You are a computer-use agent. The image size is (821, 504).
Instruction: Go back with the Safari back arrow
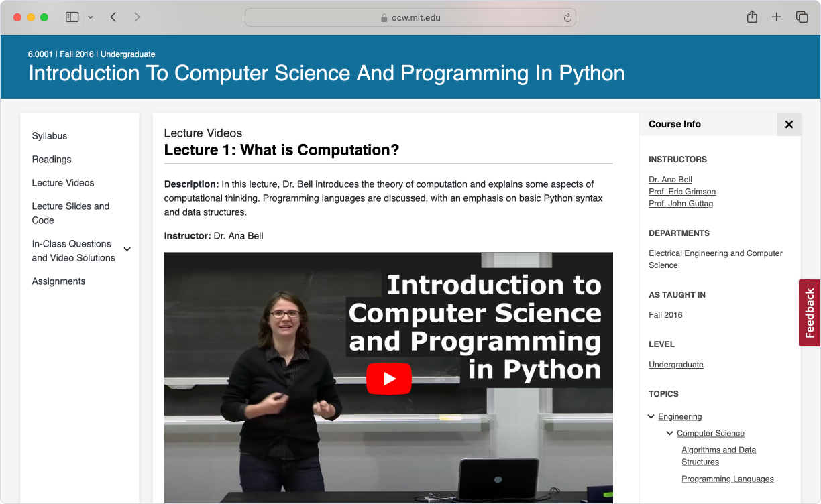click(113, 17)
